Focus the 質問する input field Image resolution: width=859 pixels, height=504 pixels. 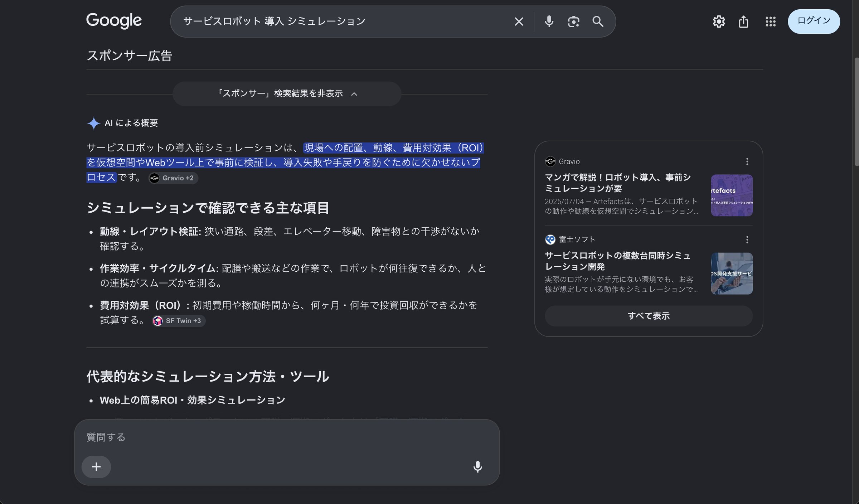coord(286,437)
